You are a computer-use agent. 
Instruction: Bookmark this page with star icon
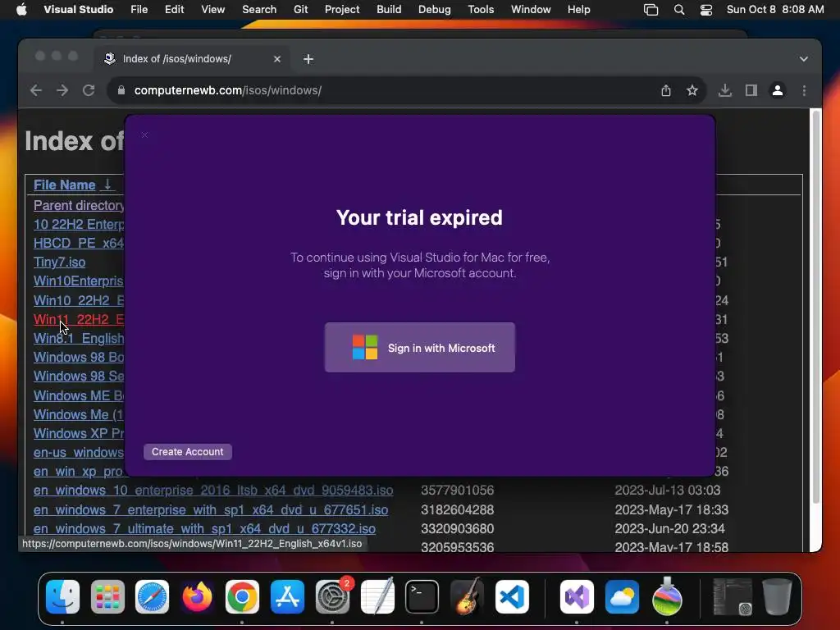(692, 90)
